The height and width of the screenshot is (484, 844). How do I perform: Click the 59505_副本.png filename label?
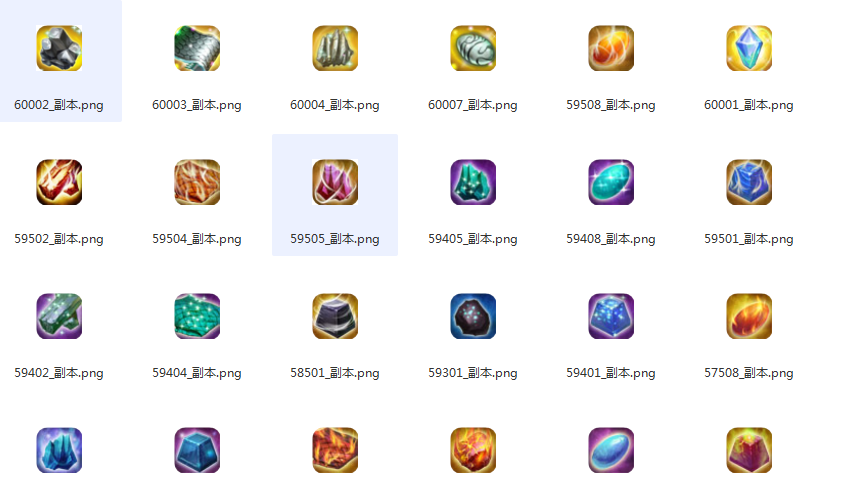pyautogui.click(x=335, y=239)
